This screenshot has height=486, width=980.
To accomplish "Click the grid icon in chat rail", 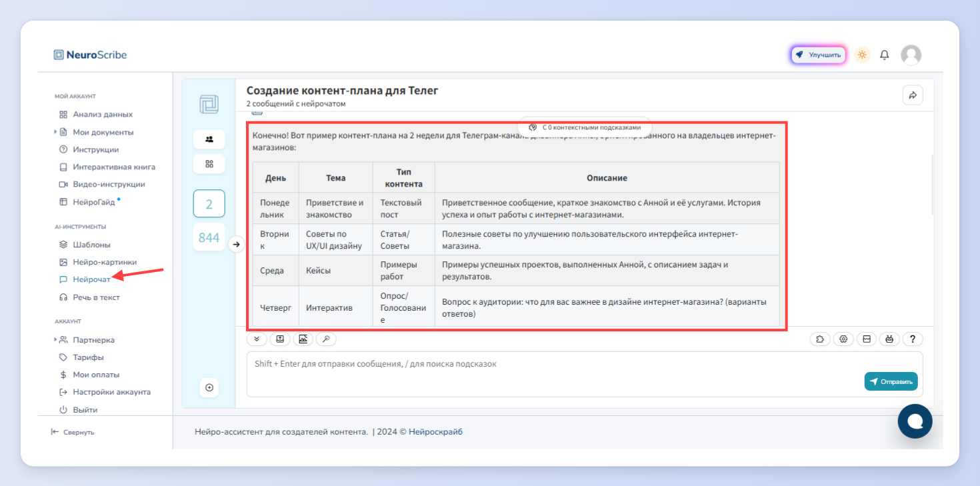I will tap(209, 164).
